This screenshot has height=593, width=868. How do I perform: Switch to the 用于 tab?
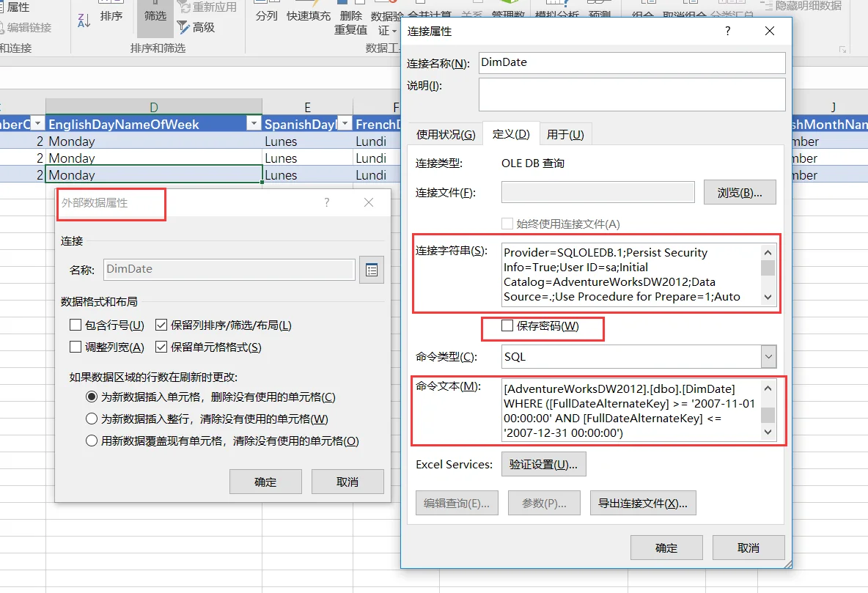coord(565,135)
